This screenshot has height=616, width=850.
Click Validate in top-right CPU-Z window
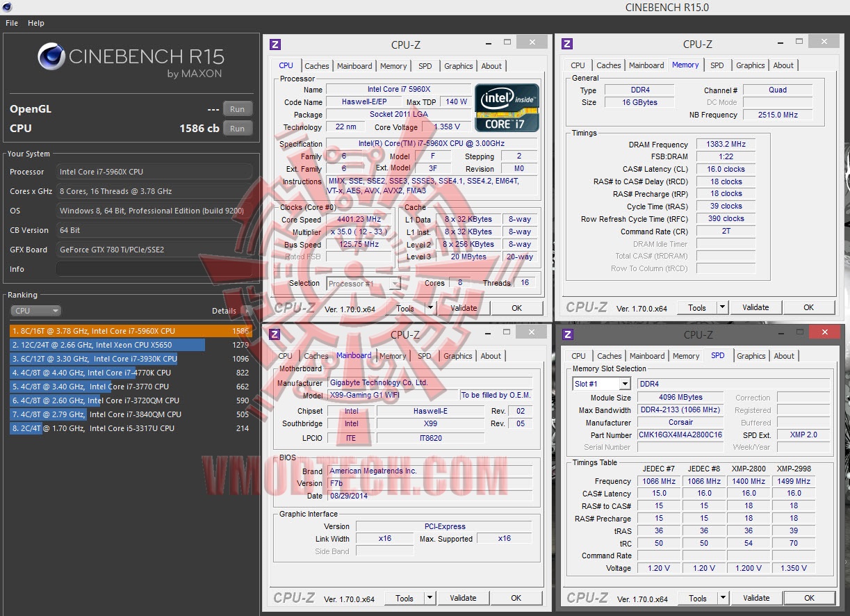point(755,307)
